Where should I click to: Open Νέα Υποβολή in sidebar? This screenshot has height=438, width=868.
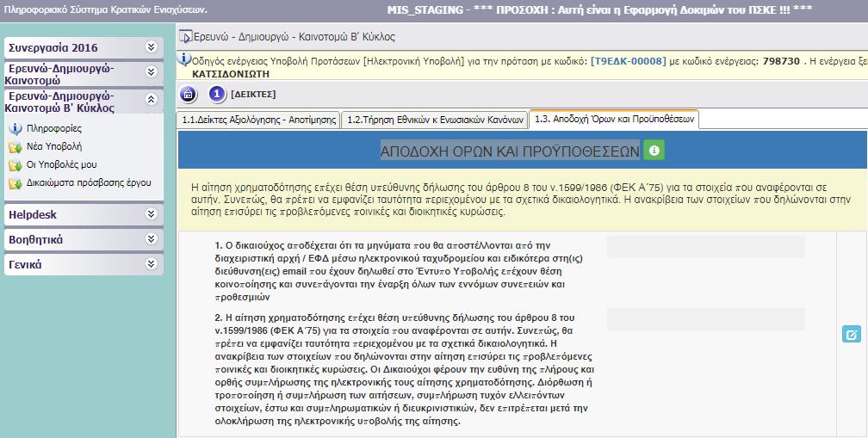pyautogui.click(x=53, y=146)
